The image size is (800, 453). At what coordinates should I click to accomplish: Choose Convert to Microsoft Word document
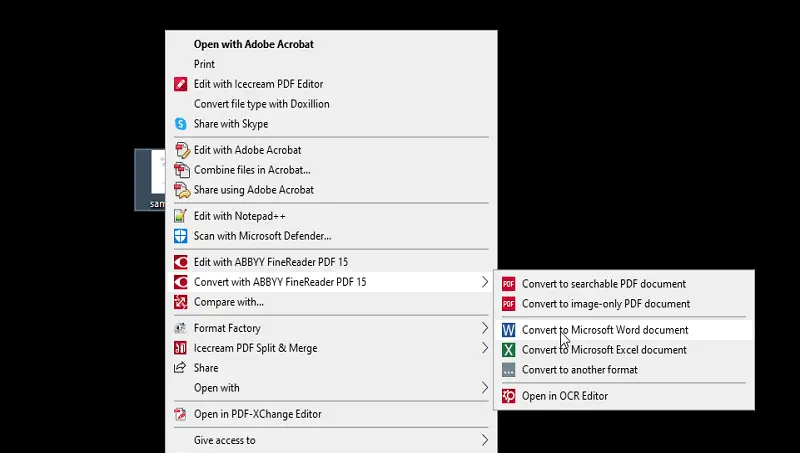click(624, 330)
